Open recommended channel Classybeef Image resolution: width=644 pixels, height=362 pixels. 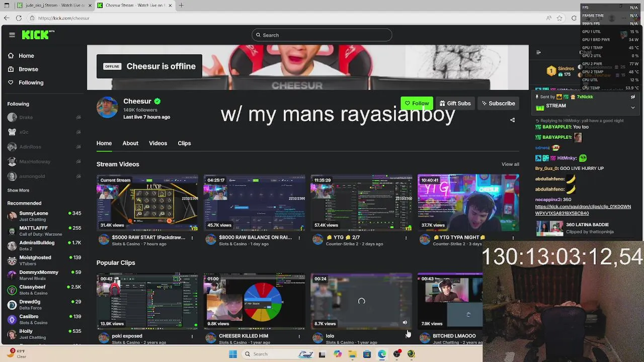point(44,290)
